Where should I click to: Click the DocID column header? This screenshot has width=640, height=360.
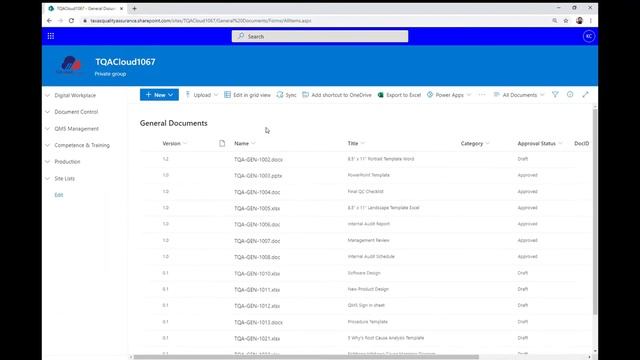point(582,143)
